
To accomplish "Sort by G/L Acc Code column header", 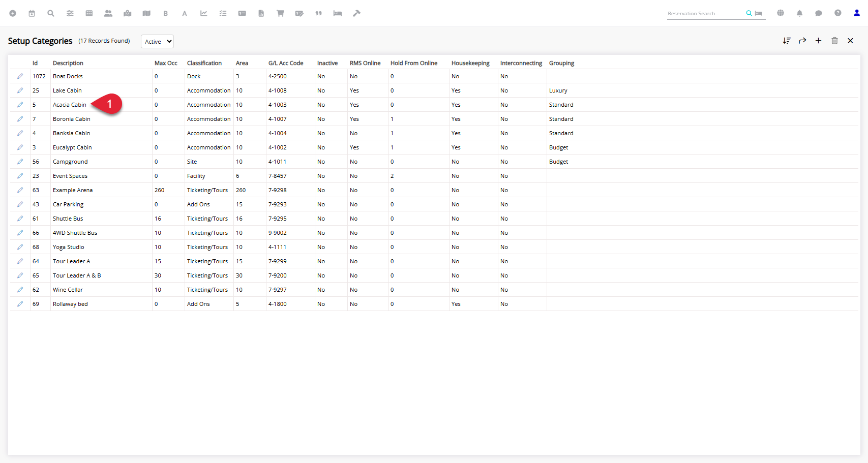I will [x=286, y=63].
